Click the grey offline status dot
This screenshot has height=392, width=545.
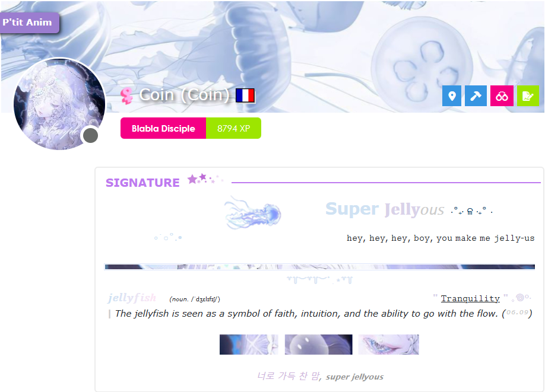pyautogui.click(x=91, y=135)
